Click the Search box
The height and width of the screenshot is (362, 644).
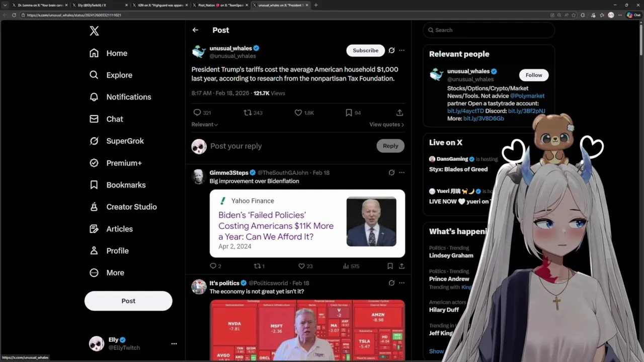[x=489, y=30]
